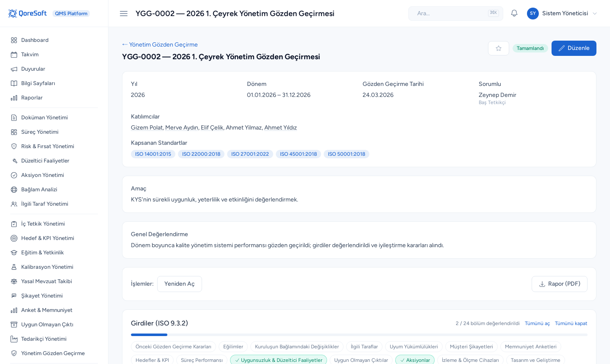This screenshot has width=610, height=364.
Task: Click the ISO 27001:2022 standard tag
Action: tap(250, 154)
